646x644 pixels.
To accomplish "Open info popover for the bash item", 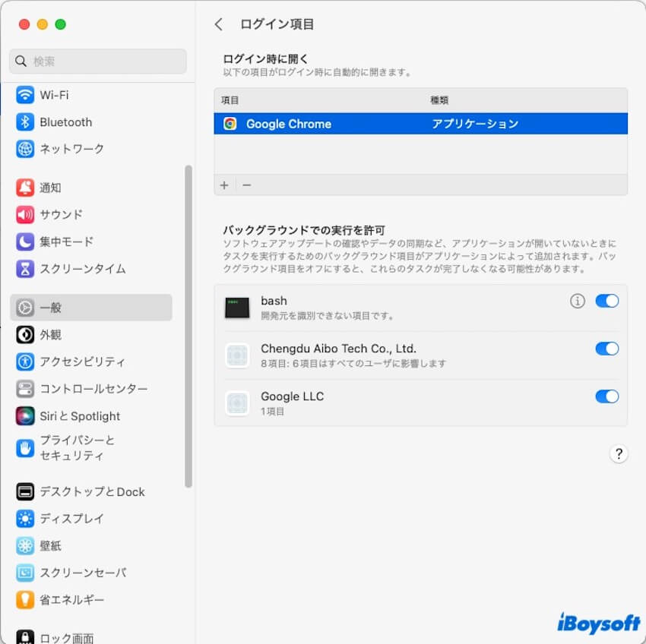I will 578,301.
